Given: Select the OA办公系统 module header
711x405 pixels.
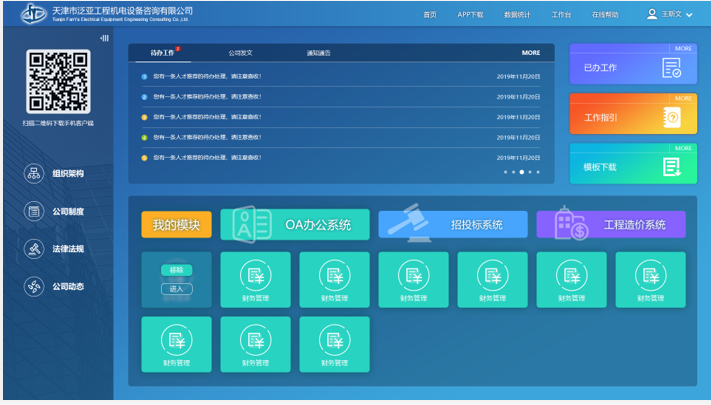Looking at the screenshot, I should tap(295, 225).
